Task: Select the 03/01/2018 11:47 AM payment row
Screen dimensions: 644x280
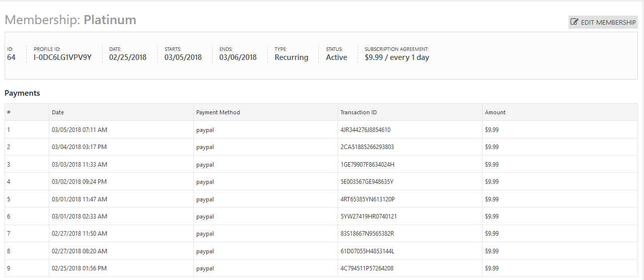Action: 79,199
